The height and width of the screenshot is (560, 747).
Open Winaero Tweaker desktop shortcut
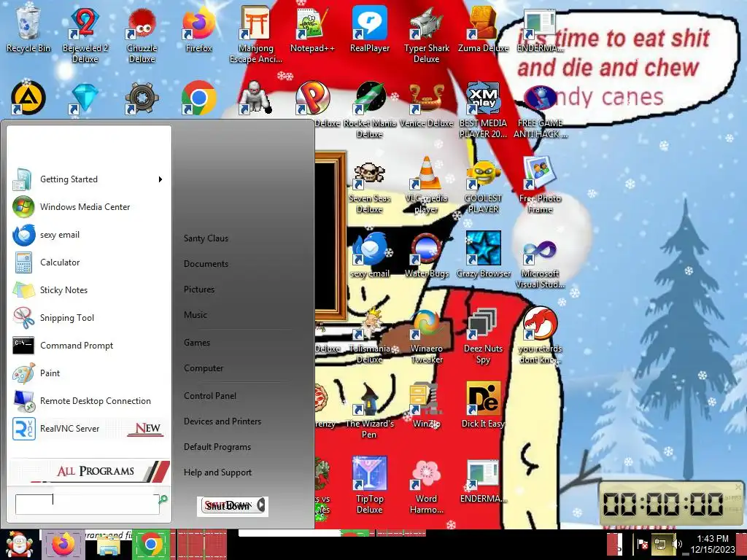point(427,335)
